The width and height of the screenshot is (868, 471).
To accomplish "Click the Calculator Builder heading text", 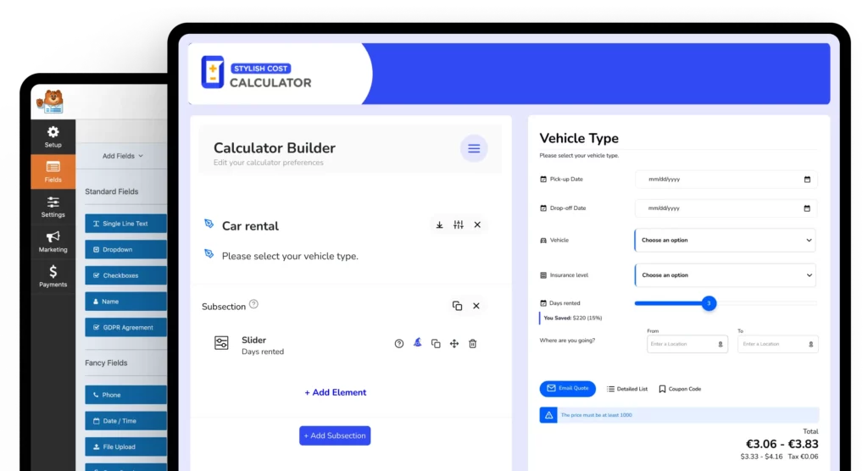I will pyautogui.click(x=275, y=147).
